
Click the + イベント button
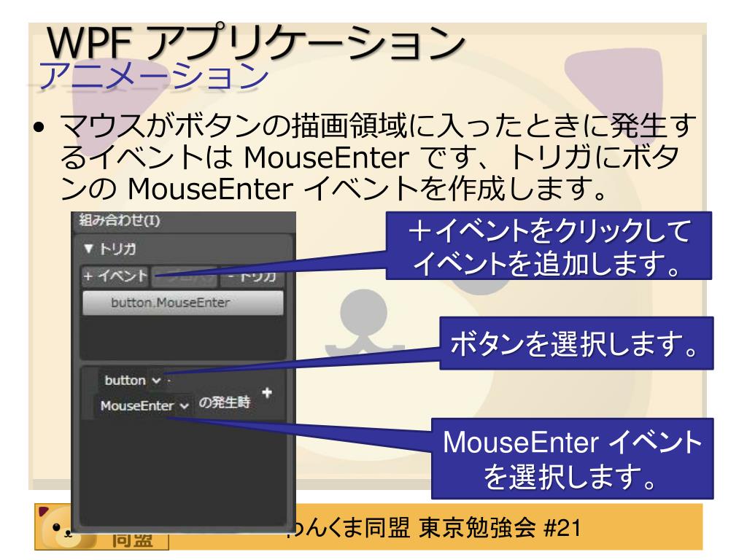(x=115, y=276)
